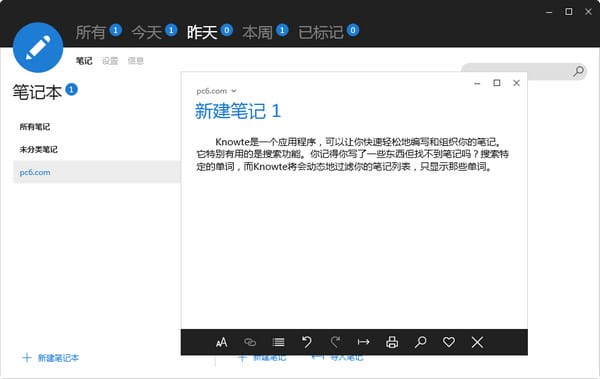Insert a link via note toolbar
The height and width of the screenshot is (379, 600).
[250, 342]
